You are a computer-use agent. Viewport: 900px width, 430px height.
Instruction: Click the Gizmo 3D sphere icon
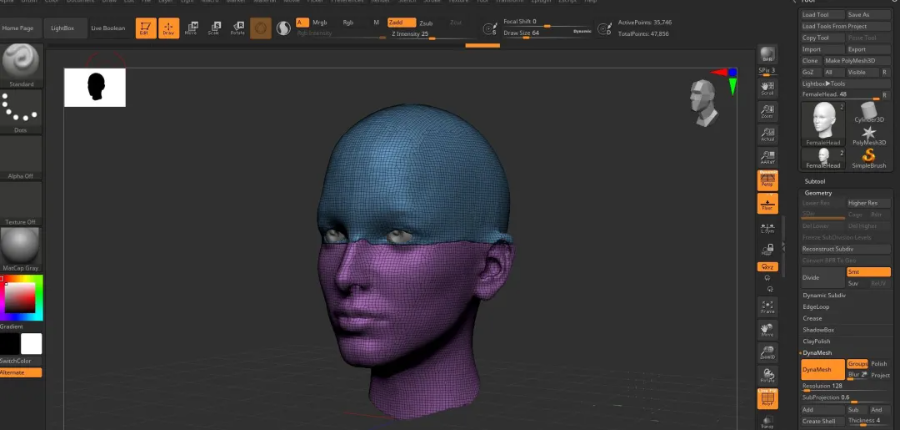click(x=261, y=28)
